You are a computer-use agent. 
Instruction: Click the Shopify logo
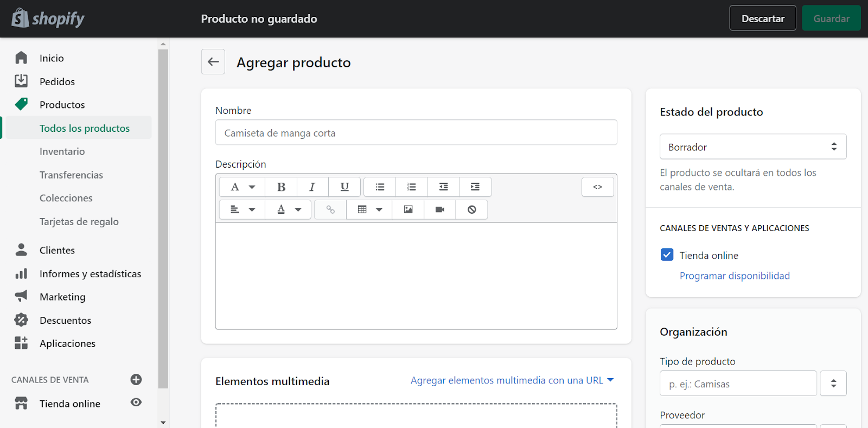(48, 18)
